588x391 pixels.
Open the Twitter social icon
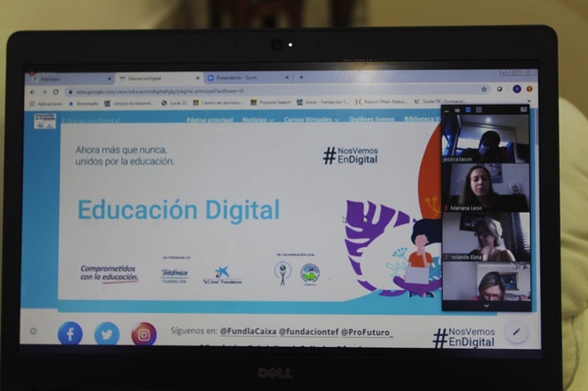(107, 334)
